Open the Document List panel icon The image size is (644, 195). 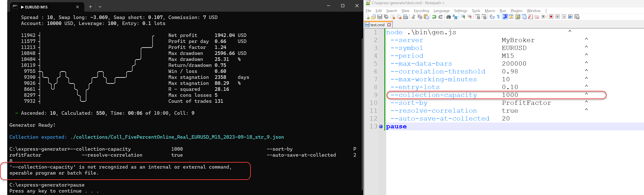[x=524, y=17]
